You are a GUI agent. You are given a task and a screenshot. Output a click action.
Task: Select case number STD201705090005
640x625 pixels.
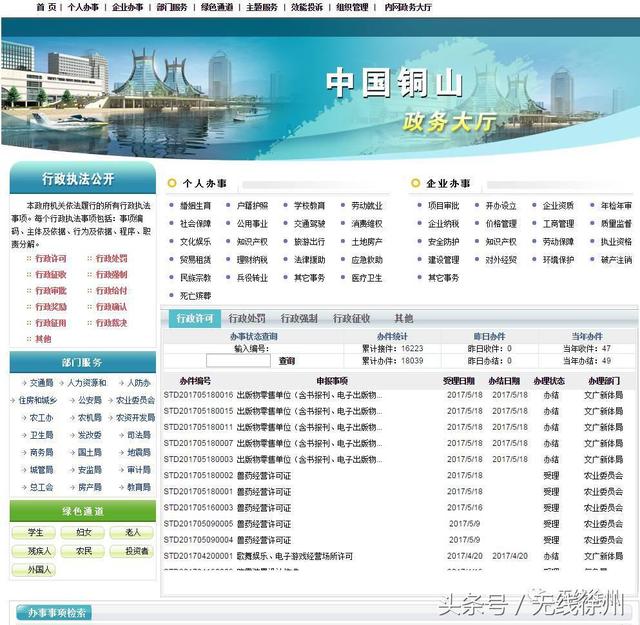point(198,524)
